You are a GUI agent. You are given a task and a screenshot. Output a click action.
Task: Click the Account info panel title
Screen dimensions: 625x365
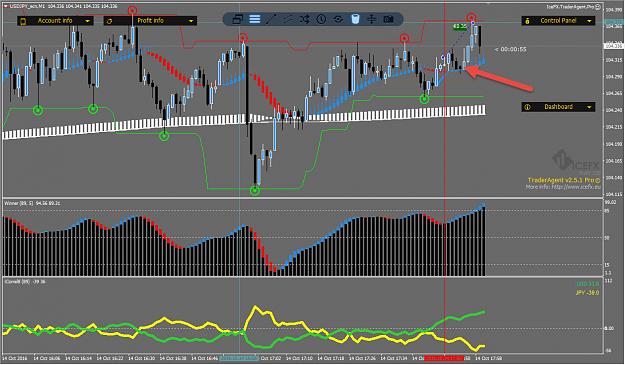[x=55, y=20]
